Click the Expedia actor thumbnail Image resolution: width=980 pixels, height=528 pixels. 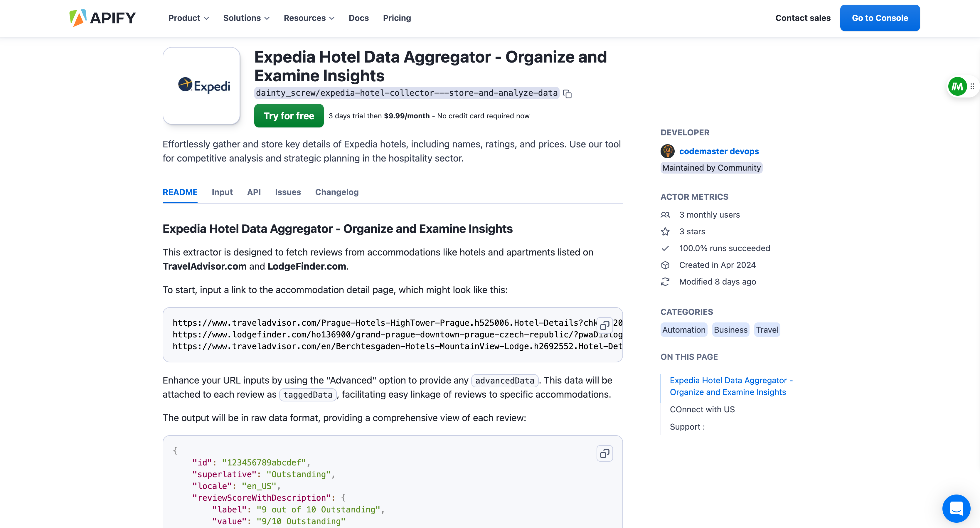[201, 85]
